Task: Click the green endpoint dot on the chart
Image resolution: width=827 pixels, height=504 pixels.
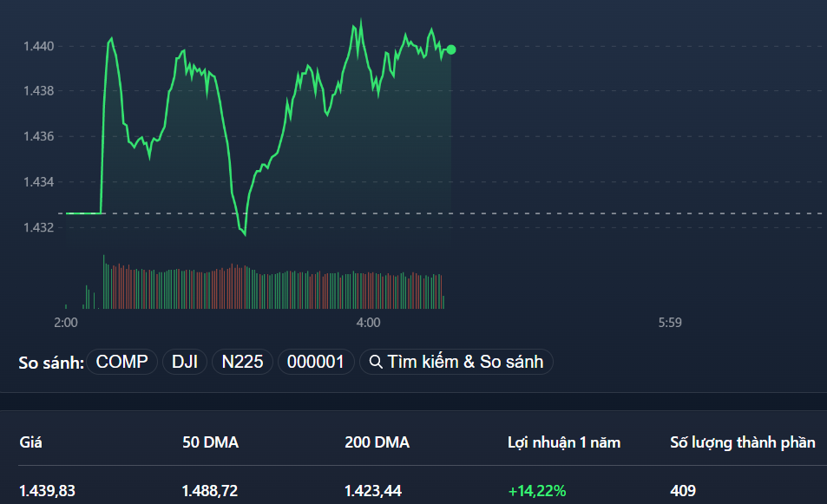Action: pos(451,50)
